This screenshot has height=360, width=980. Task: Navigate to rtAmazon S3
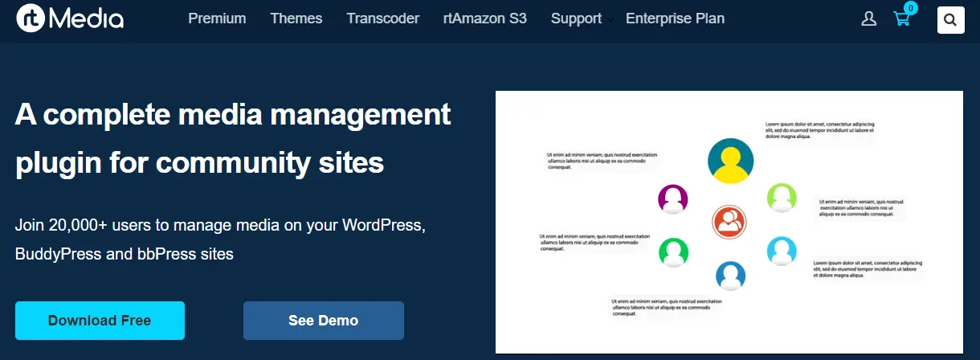(484, 18)
